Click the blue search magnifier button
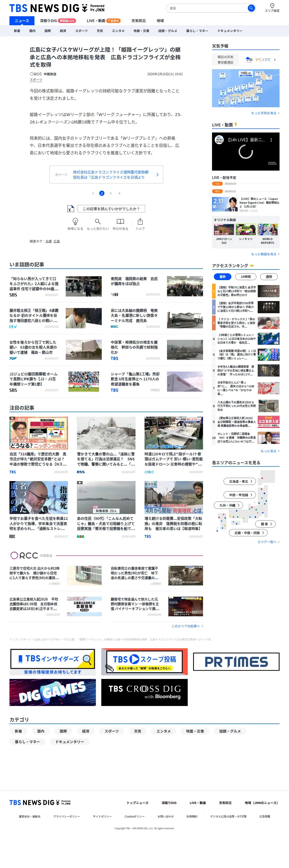Image resolution: width=289 pixels, height=868 pixels. (x=251, y=8)
